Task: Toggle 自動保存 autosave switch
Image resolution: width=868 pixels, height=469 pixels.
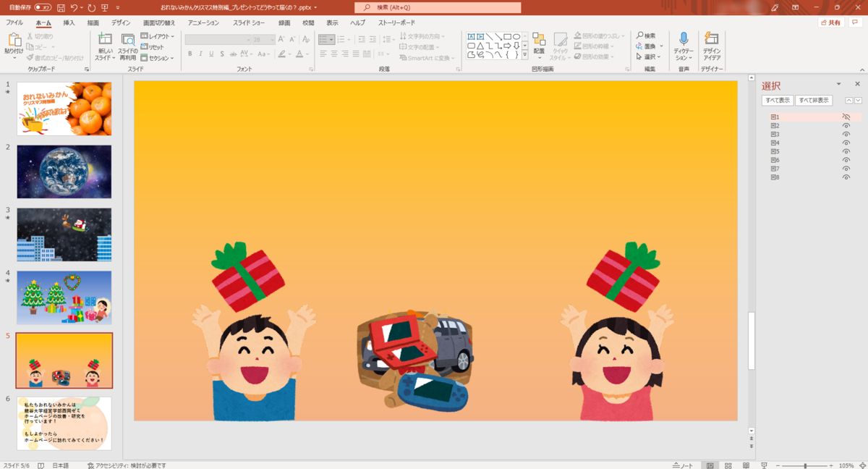Action: [43, 7]
